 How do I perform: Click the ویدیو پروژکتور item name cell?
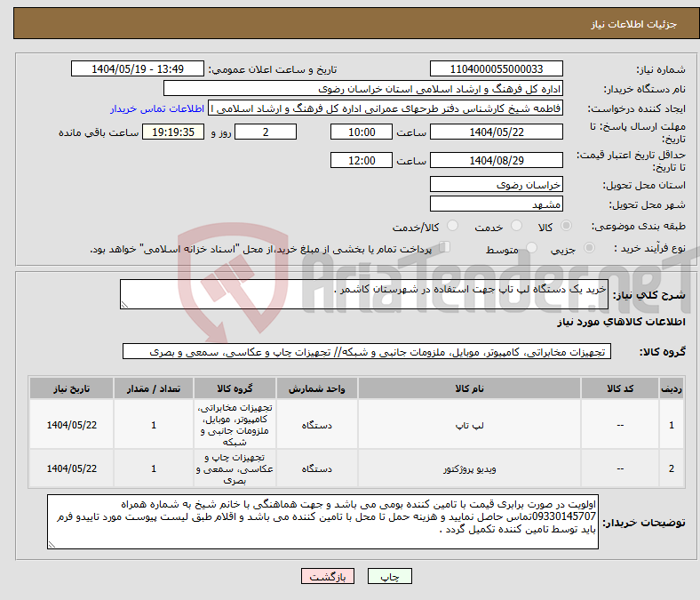click(469, 468)
